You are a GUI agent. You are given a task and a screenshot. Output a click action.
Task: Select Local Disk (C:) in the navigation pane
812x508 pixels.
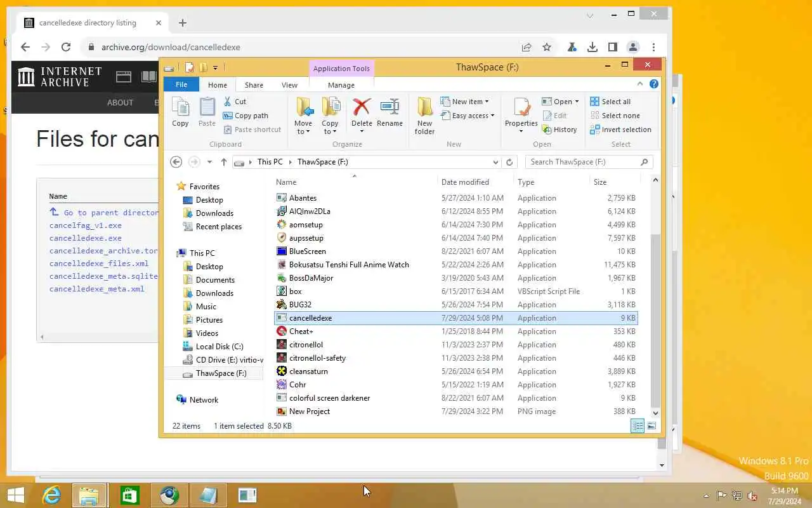pos(219,347)
